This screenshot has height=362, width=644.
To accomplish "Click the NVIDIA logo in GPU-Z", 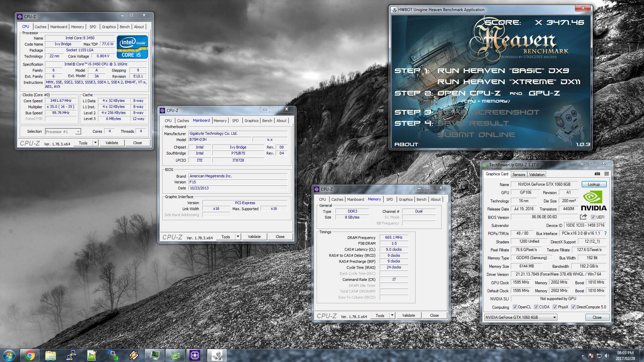I will point(594,201).
